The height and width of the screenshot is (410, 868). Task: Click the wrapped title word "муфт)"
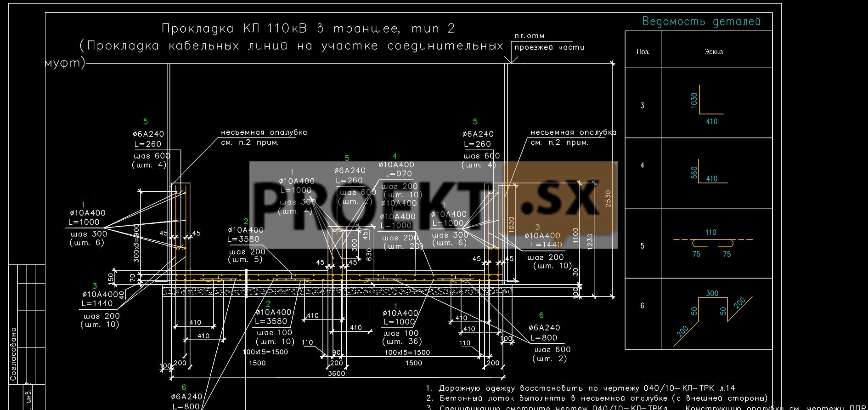pos(66,63)
